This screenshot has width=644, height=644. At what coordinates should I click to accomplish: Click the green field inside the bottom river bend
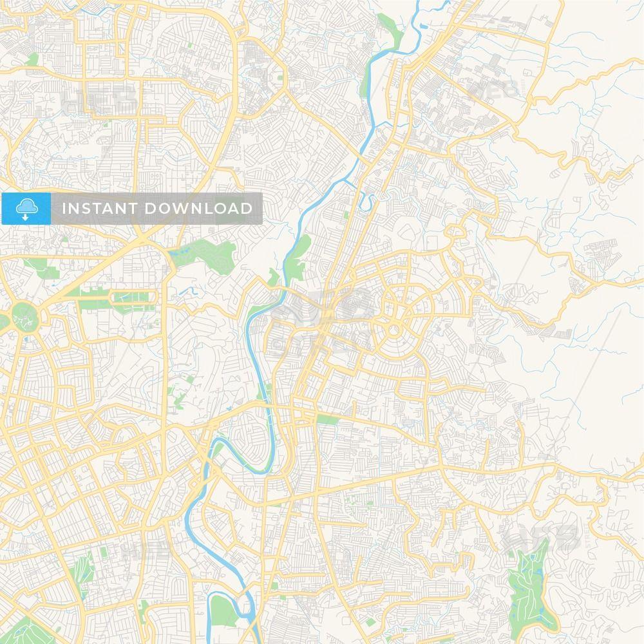[223, 611]
